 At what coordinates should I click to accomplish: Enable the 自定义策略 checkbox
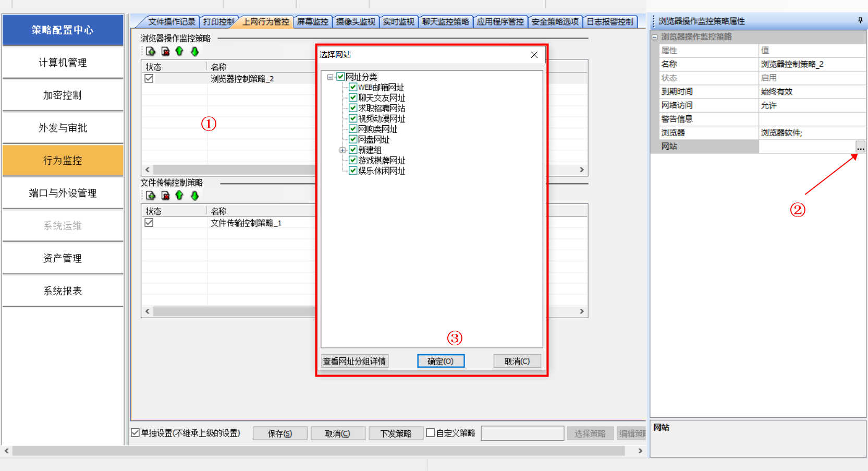tap(431, 433)
